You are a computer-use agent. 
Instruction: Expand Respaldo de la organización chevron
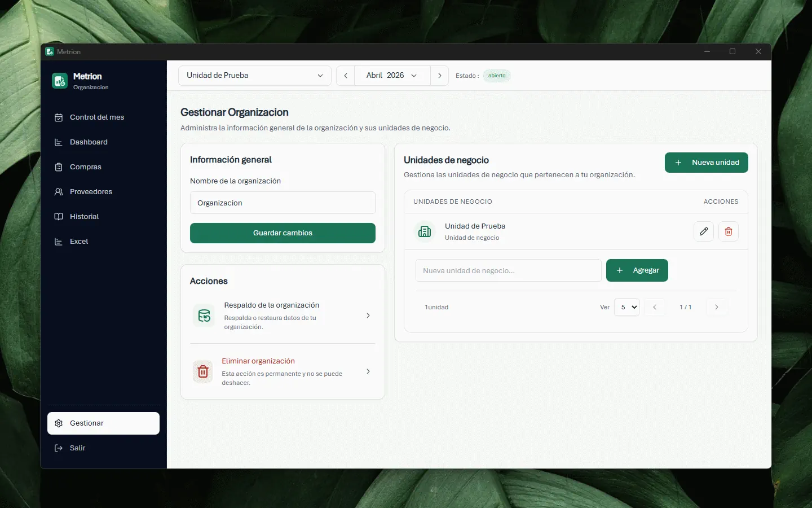click(x=368, y=316)
